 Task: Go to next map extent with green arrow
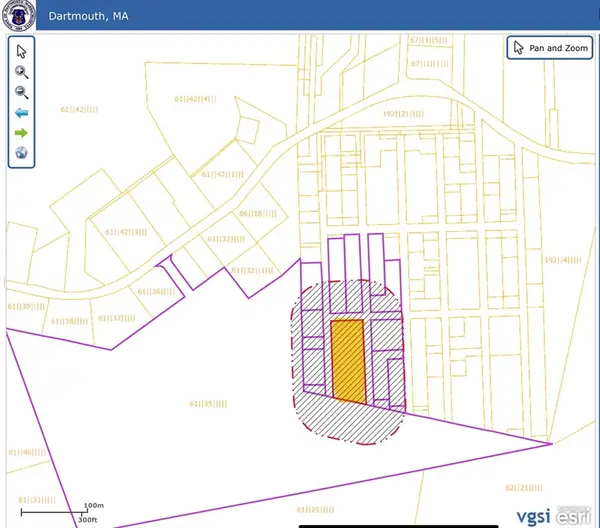[22, 133]
